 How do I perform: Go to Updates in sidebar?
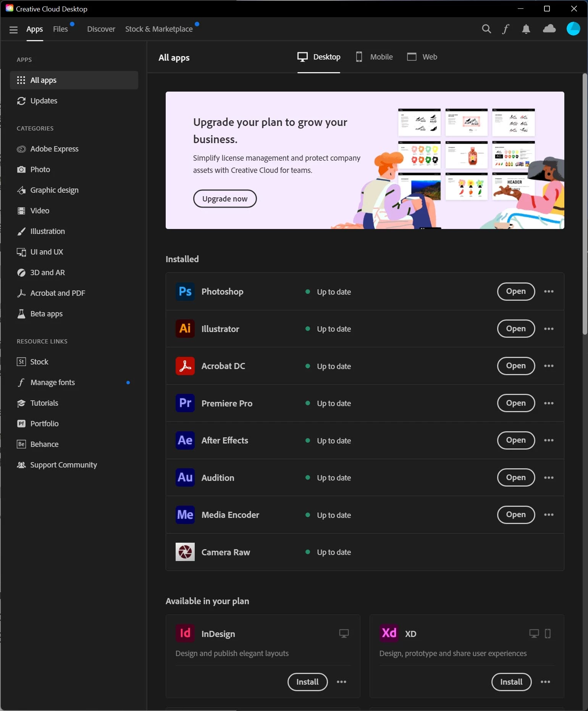pyautogui.click(x=74, y=101)
